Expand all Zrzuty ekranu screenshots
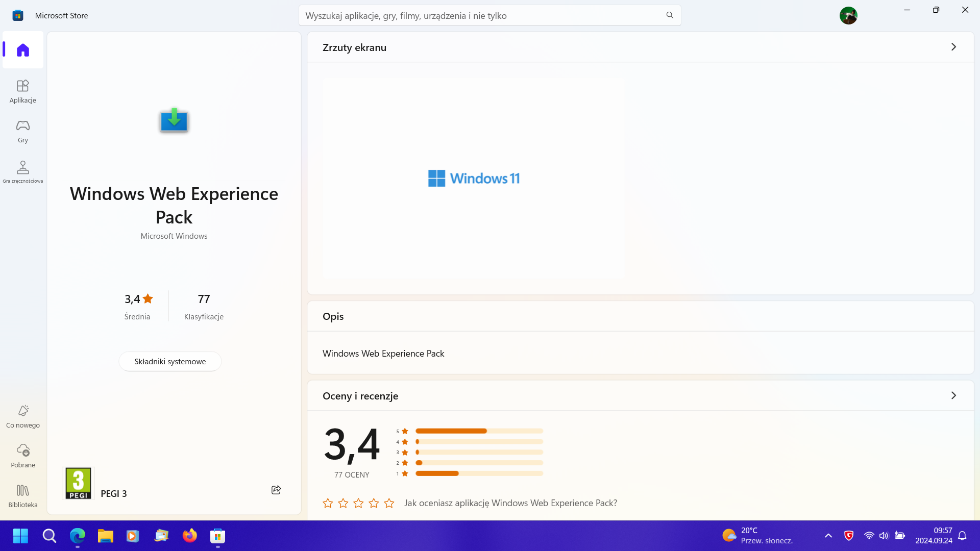The image size is (980, 551). tap(953, 46)
